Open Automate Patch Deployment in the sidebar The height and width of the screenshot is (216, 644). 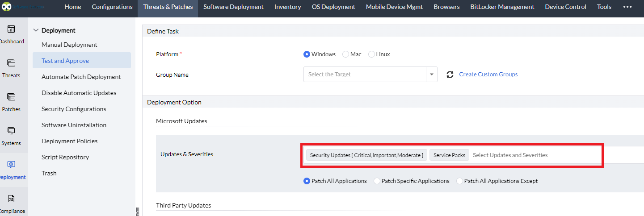click(x=81, y=77)
